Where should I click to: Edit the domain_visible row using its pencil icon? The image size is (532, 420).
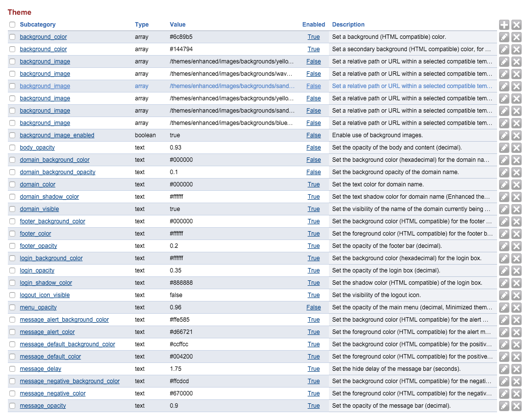504,209
